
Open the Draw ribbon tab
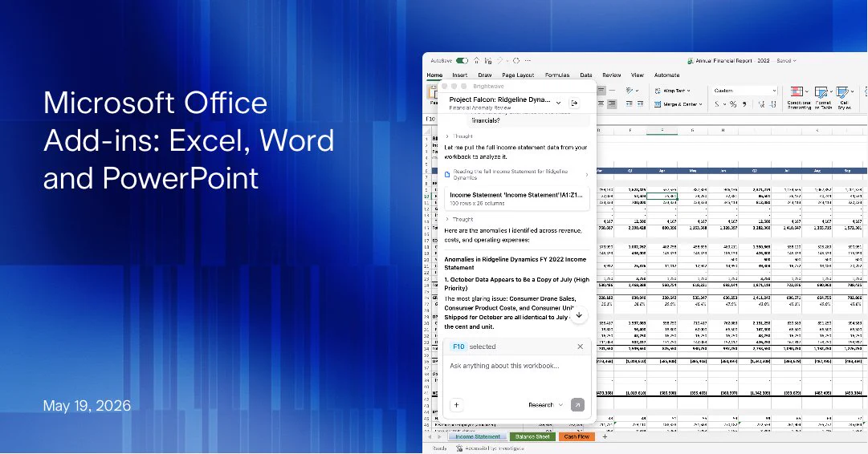[485, 75]
